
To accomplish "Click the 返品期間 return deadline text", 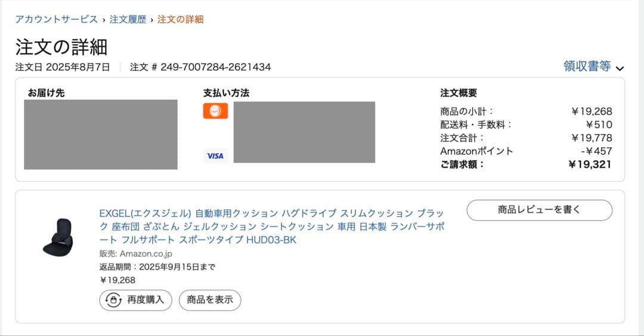I will (157, 267).
